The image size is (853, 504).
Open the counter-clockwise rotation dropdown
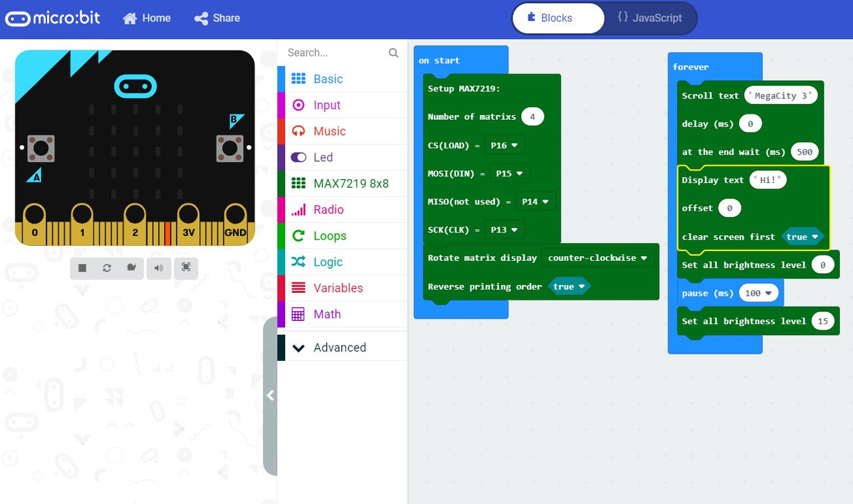(x=598, y=258)
